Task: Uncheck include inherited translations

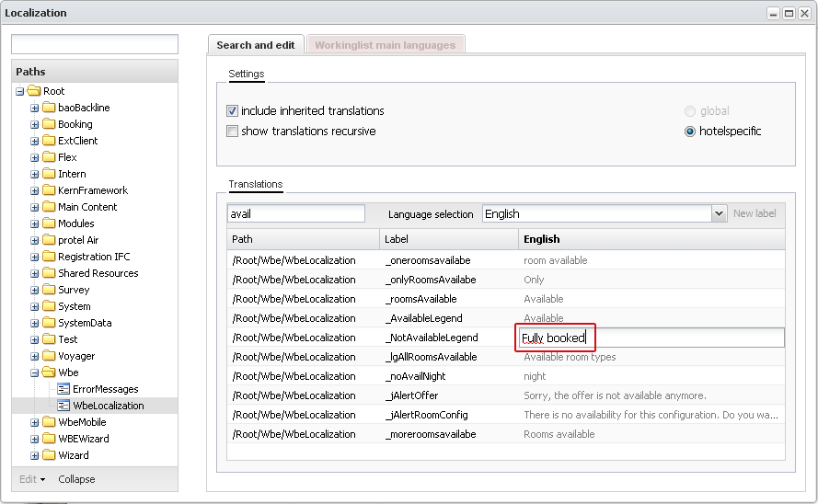Action: (x=232, y=110)
